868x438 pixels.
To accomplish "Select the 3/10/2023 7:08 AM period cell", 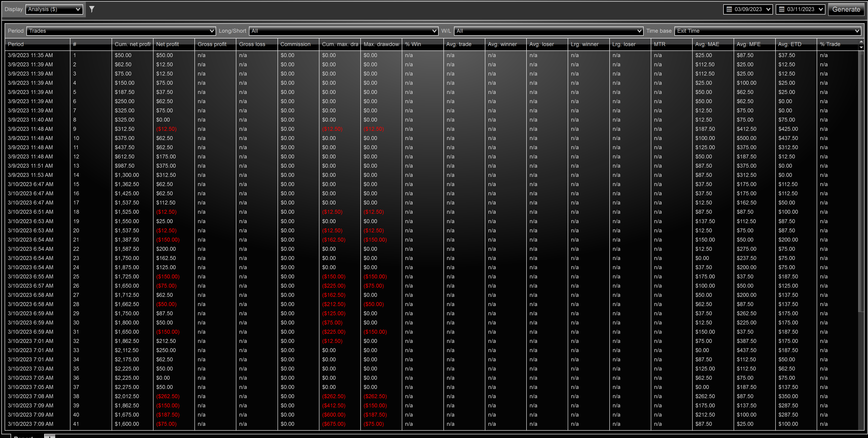I will (30, 396).
